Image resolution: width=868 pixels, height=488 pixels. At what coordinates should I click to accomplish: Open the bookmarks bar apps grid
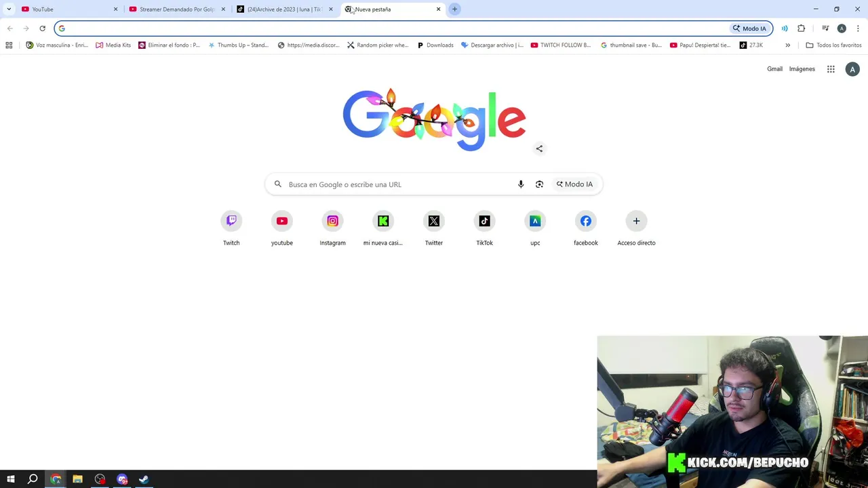9,45
